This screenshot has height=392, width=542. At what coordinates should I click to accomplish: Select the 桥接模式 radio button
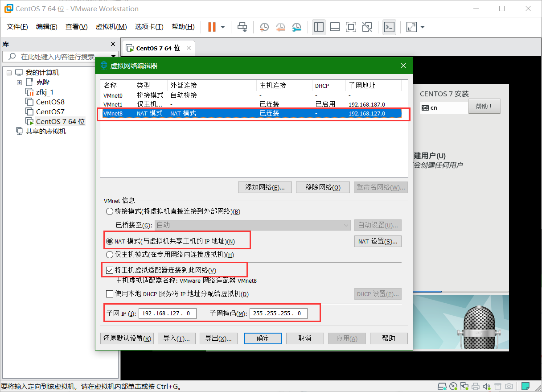coord(110,211)
